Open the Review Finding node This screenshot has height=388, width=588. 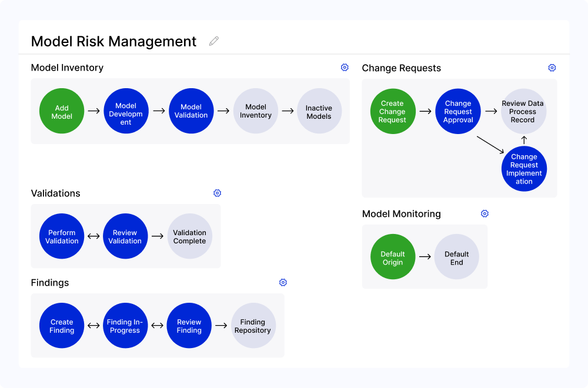(x=189, y=326)
